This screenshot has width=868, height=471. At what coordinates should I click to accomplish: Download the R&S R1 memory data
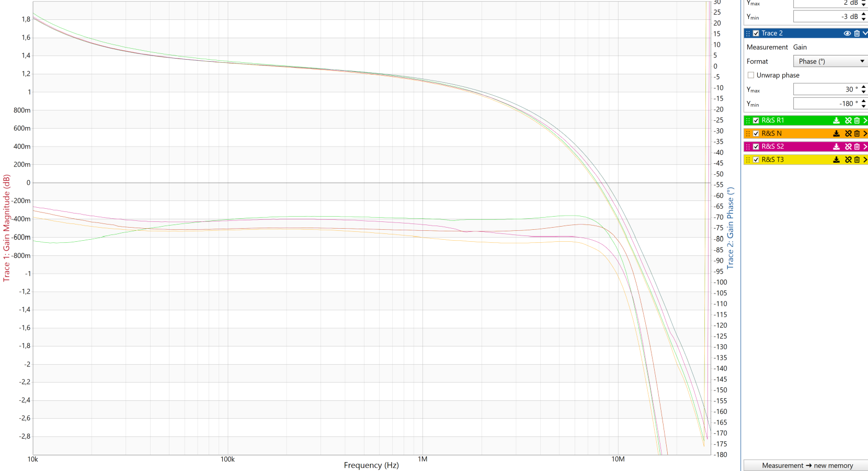point(836,120)
